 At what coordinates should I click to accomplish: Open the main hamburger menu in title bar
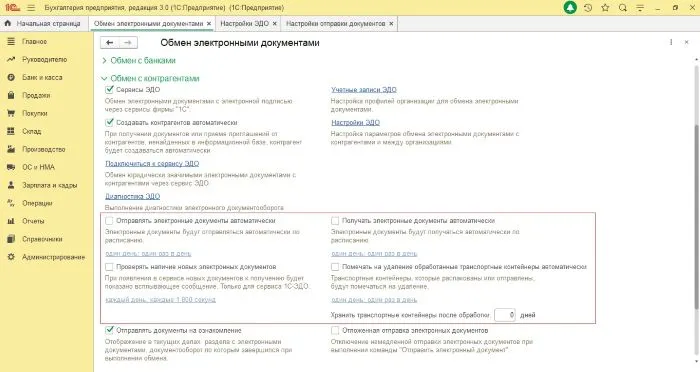click(x=31, y=8)
